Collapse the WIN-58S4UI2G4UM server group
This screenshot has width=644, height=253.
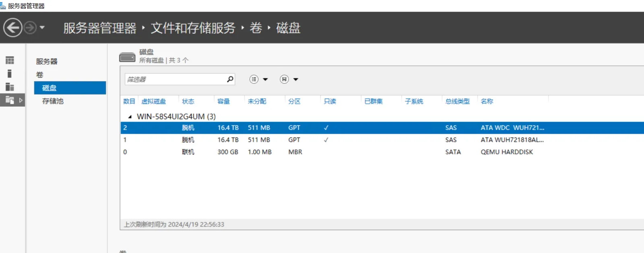130,117
